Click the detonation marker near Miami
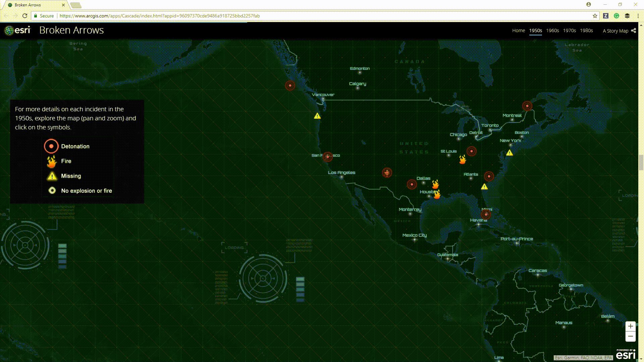The height and width of the screenshot is (362, 644). pyautogui.click(x=486, y=214)
